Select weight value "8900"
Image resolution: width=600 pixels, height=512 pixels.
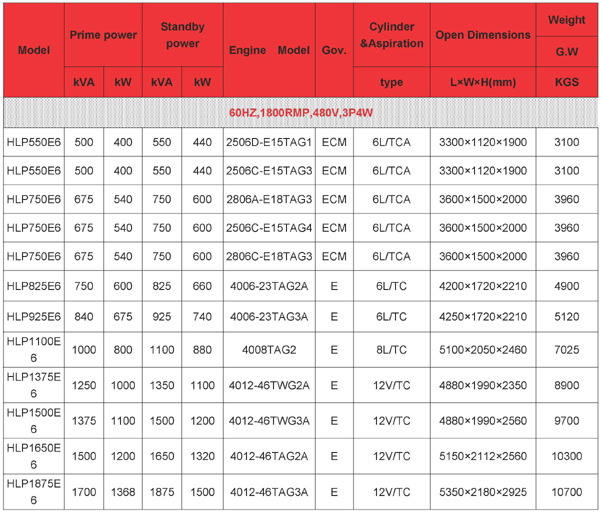(567, 385)
